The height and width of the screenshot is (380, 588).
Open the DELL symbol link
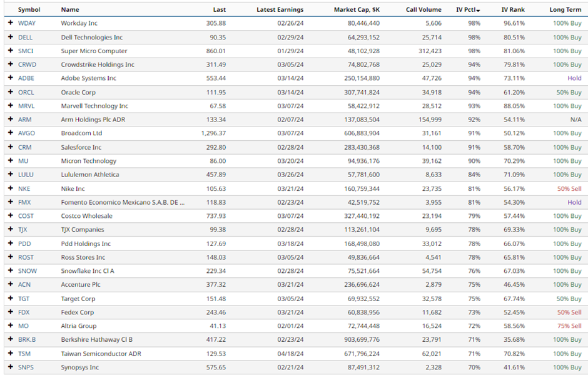pyautogui.click(x=26, y=38)
